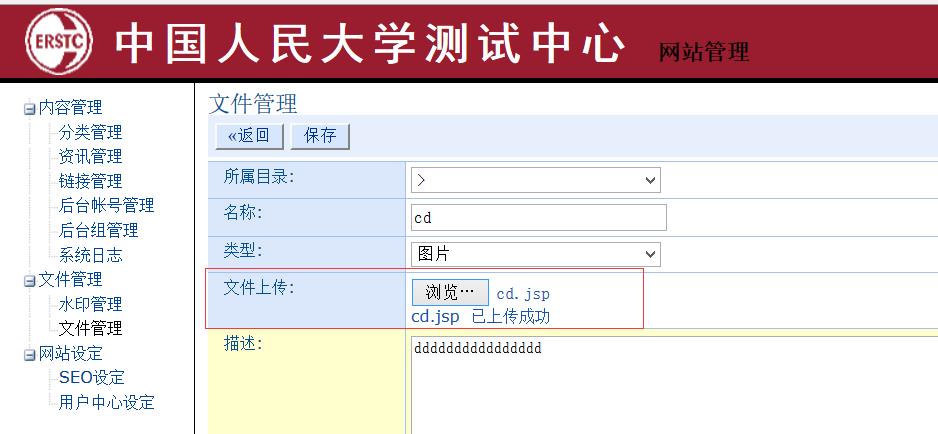This screenshot has height=434, width=938.
Task: Collapse the 网站设定 tree node
Action: (x=29, y=355)
